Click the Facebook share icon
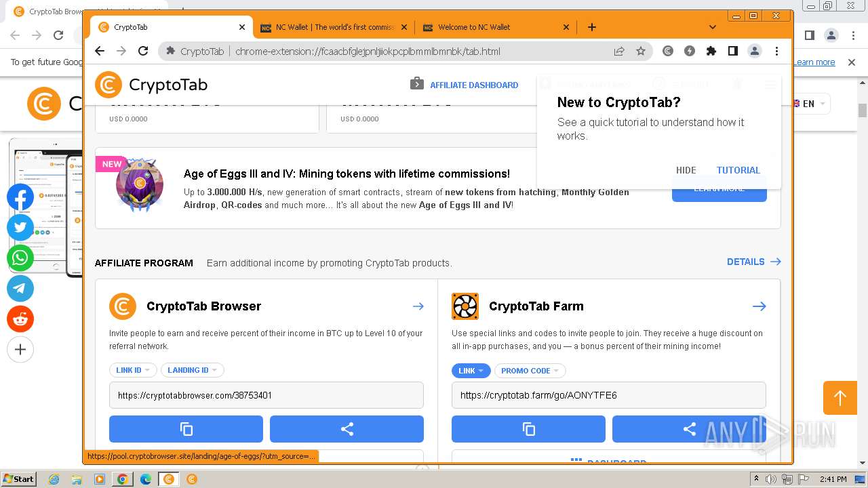The image size is (868, 488). point(20,197)
